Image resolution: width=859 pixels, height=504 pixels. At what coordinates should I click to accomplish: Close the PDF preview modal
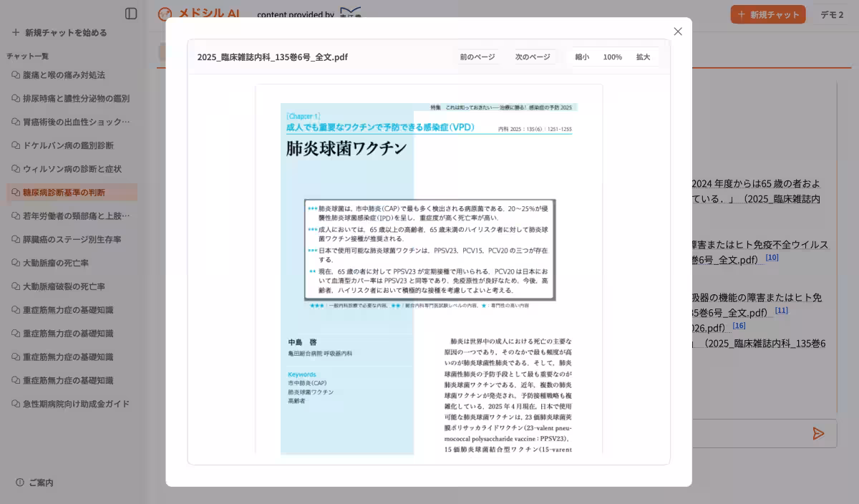[677, 31]
